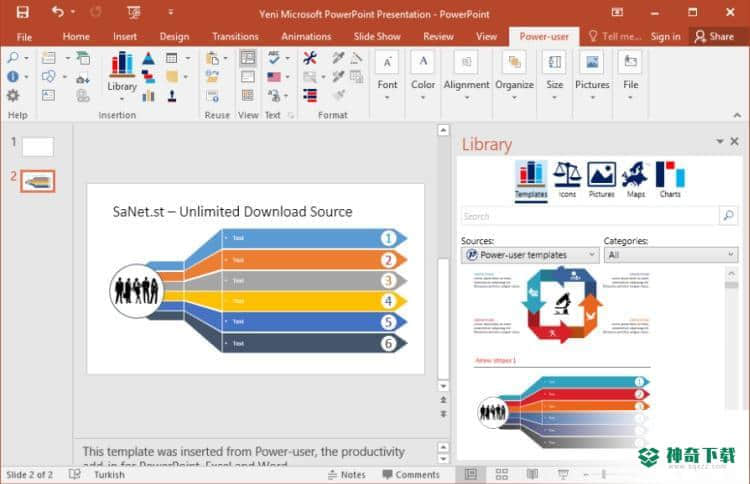Undo the last action
Screen dimensions: 750x484
pyautogui.click(x=58, y=11)
